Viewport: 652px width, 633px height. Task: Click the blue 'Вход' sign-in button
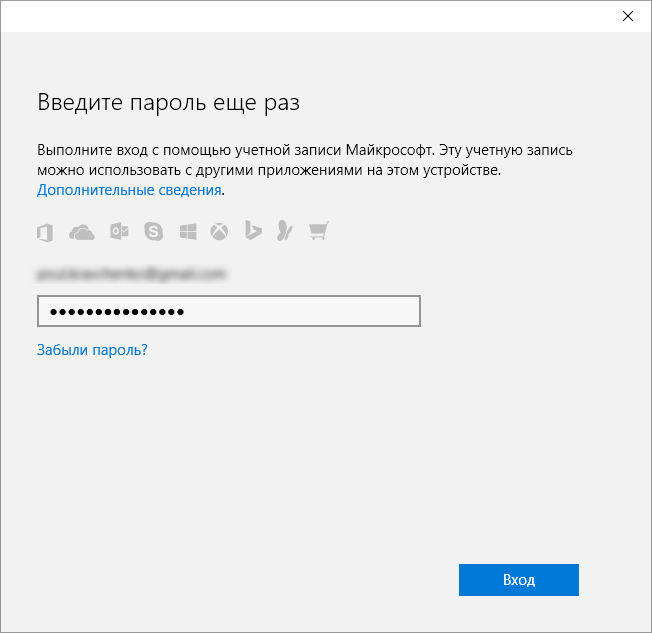pyautogui.click(x=519, y=580)
